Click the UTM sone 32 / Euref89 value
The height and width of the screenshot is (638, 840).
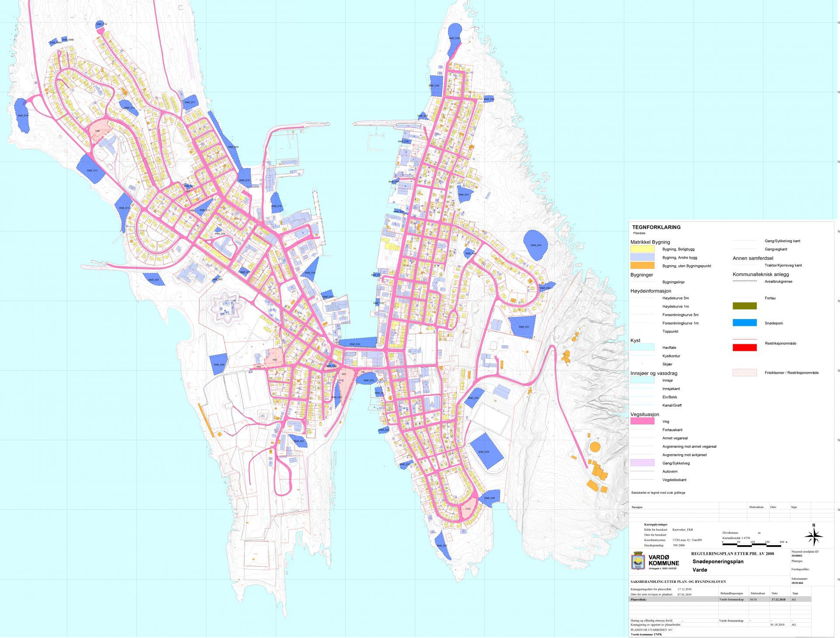click(687, 540)
